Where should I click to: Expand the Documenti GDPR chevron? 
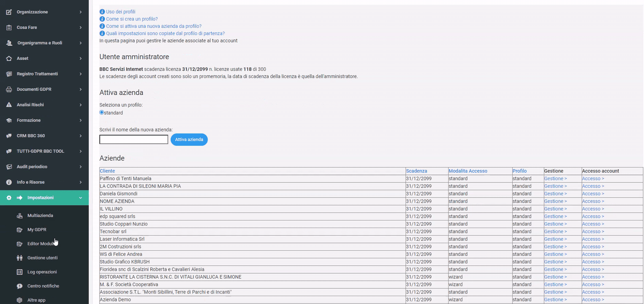(81, 90)
